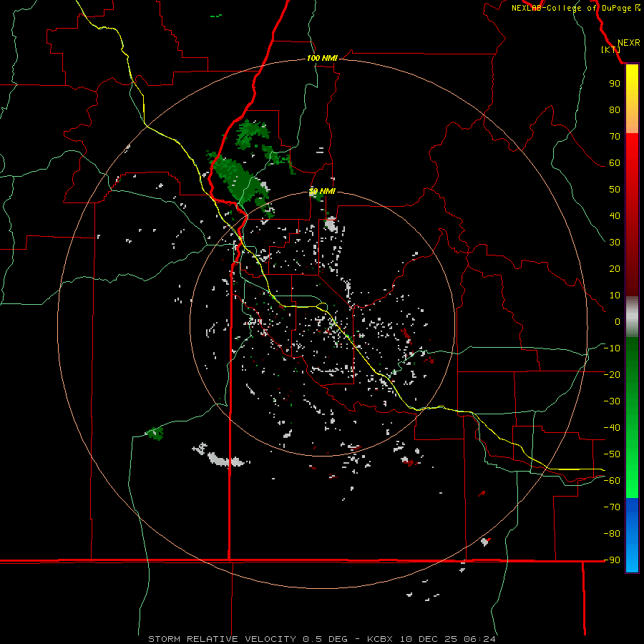Click the 80 value on velocity scale
The width and height of the screenshot is (644, 644).
pos(615,110)
